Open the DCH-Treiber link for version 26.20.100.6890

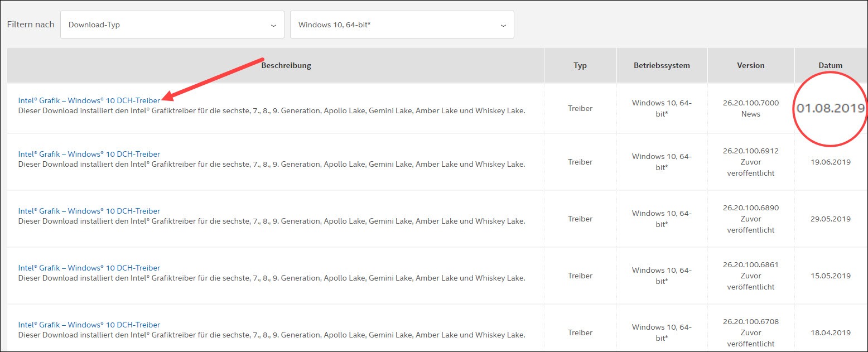click(x=89, y=211)
